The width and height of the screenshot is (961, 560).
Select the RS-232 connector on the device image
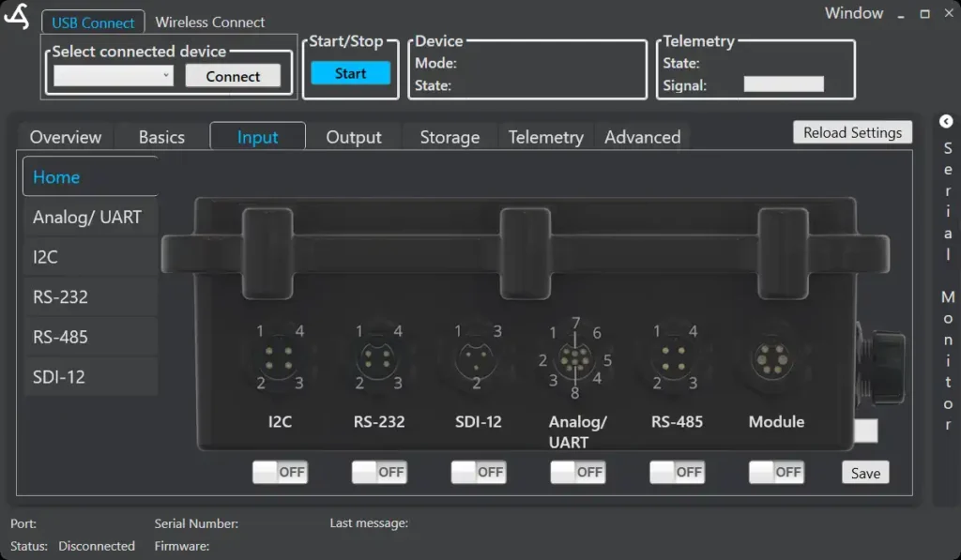click(x=378, y=359)
